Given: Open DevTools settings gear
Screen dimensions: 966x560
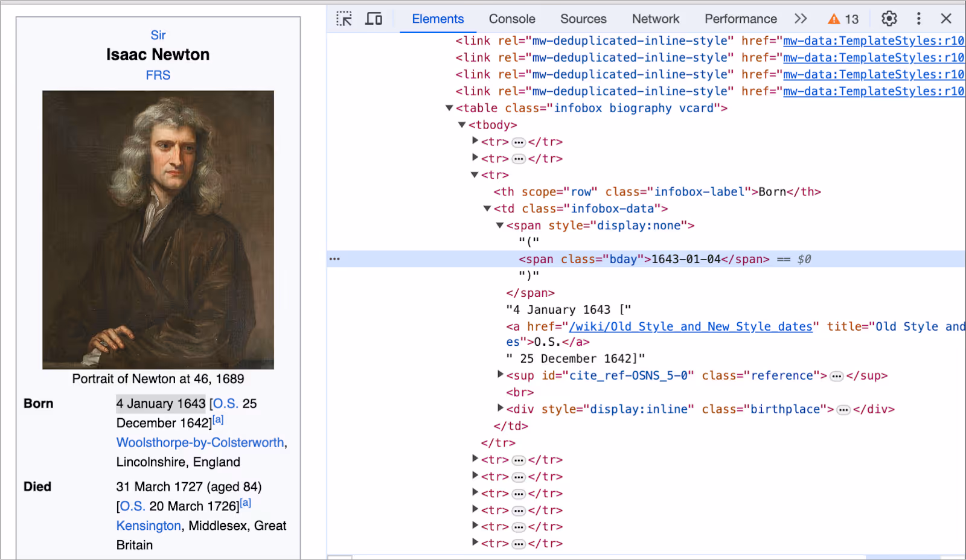Looking at the screenshot, I should click(x=889, y=19).
